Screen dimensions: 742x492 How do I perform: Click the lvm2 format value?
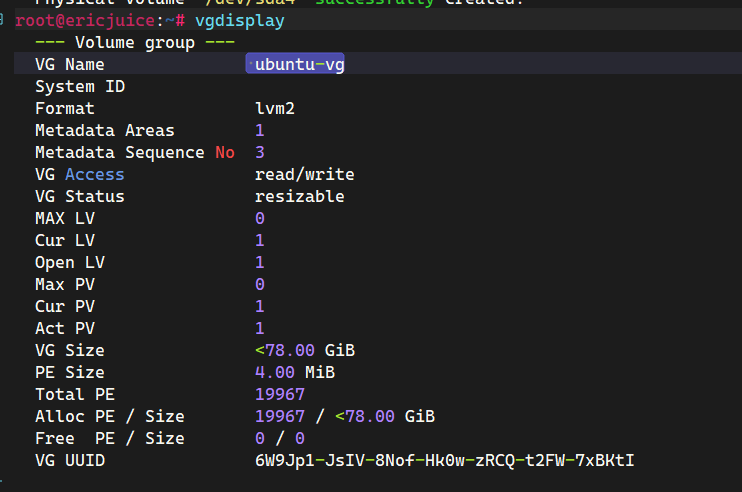click(275, 108)
